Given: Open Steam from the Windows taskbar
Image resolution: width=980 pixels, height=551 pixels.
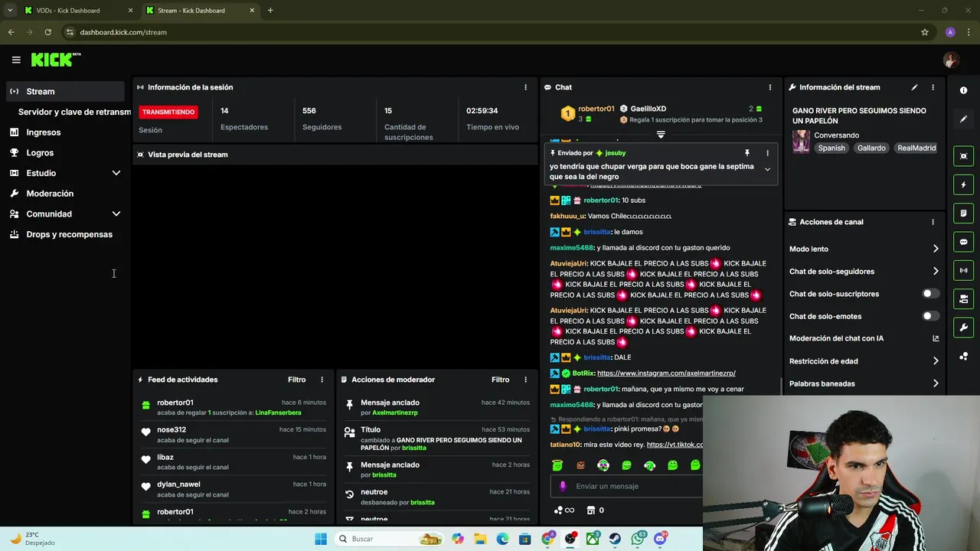Looking at the screenshot, I should point(615,539).
